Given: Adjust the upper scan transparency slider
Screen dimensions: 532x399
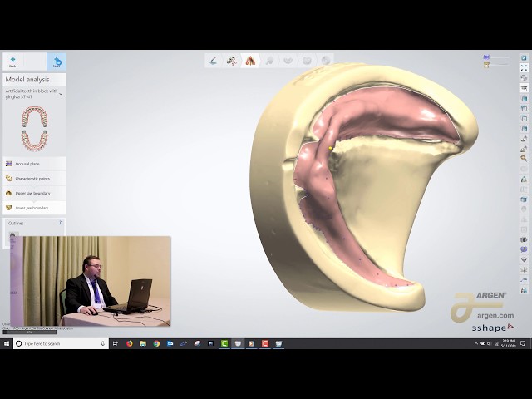Looking at the screenshot, I should point(500,57).
